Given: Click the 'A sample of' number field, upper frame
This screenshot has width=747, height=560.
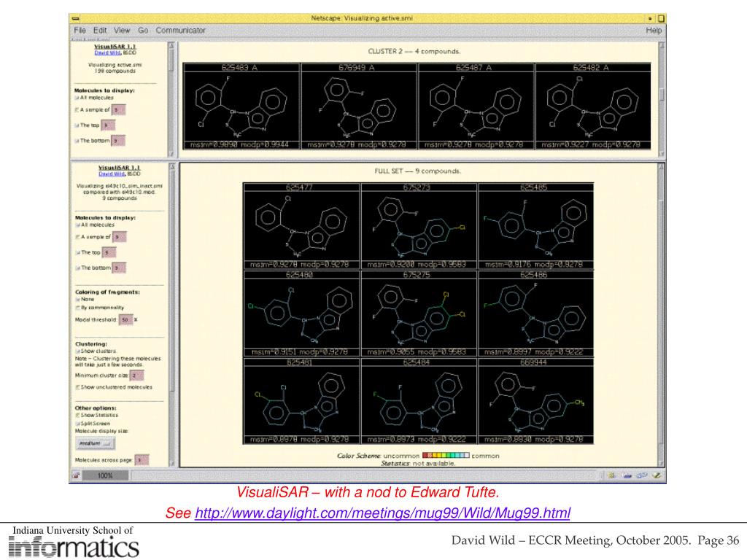Looking at the screenshot, I should pos(119,110).
